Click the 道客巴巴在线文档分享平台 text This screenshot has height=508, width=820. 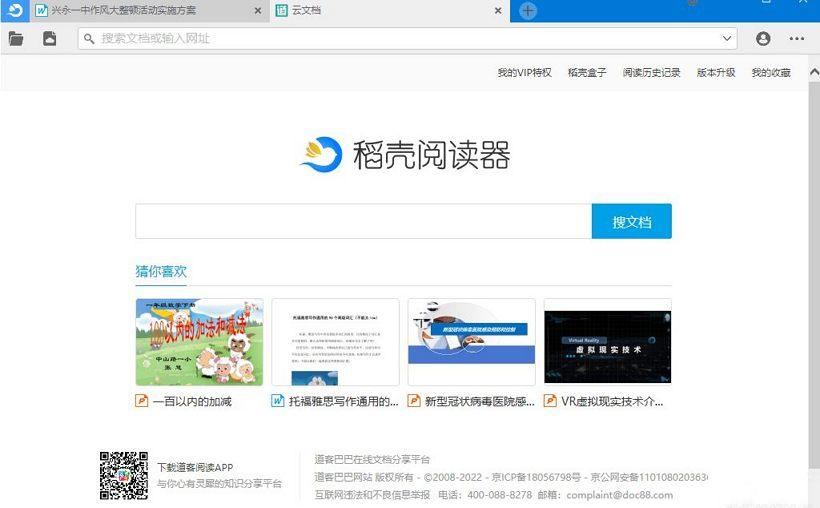coord(372,459)
